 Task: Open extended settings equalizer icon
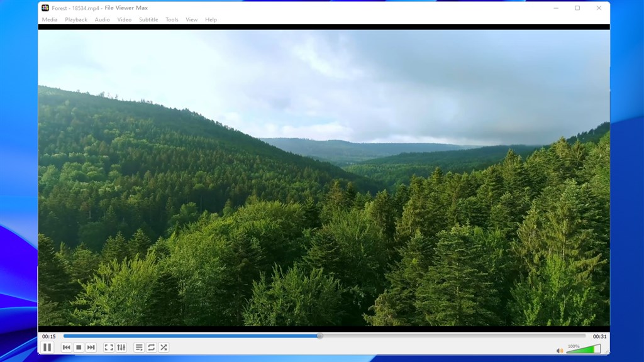[121, 347]
